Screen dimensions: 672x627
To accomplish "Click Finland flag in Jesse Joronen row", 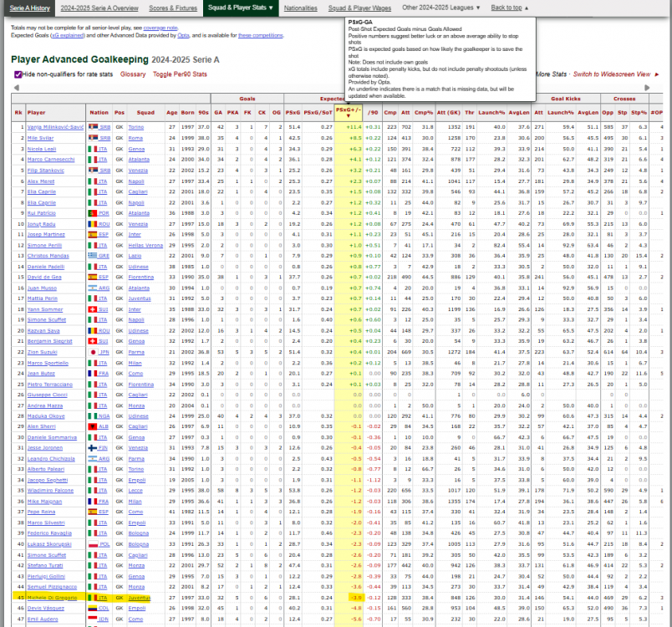I will point(93,448).
